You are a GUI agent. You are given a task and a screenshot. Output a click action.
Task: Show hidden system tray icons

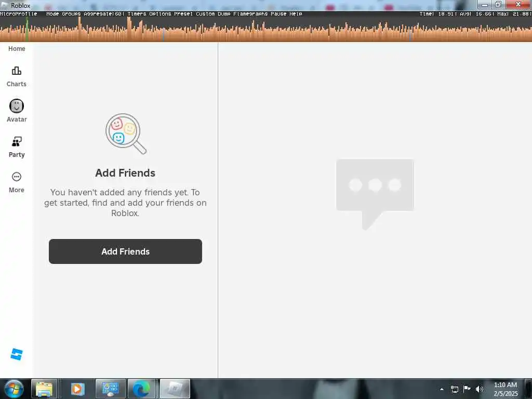point(442,389)
